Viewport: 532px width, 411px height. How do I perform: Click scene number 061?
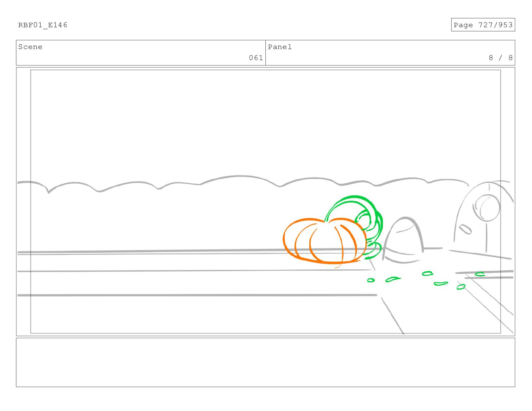tap(256, 58)
